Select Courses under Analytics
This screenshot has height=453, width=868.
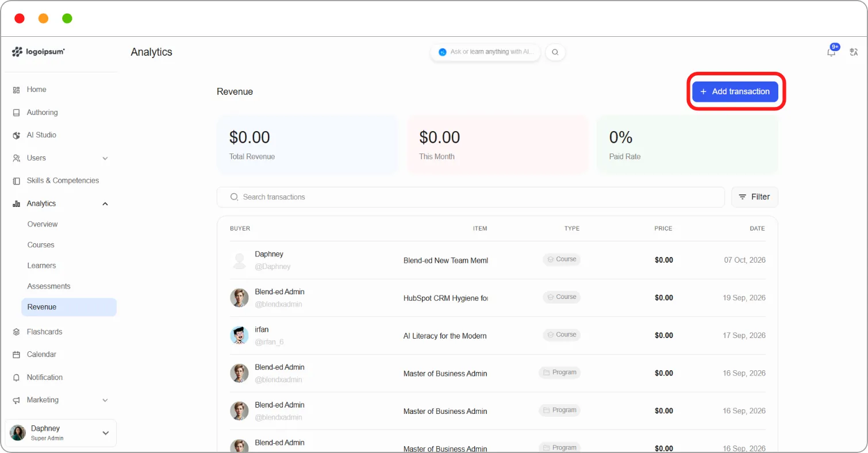coord(41,245)
